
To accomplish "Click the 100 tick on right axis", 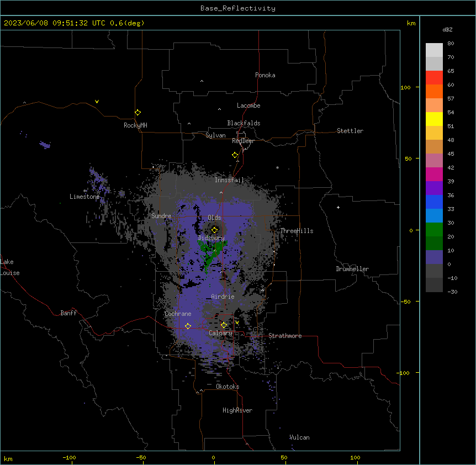I will point(405,87).
